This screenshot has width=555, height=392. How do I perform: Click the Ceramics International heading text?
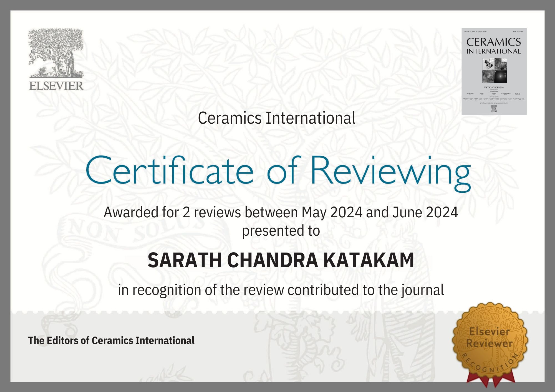pos(276,118)
